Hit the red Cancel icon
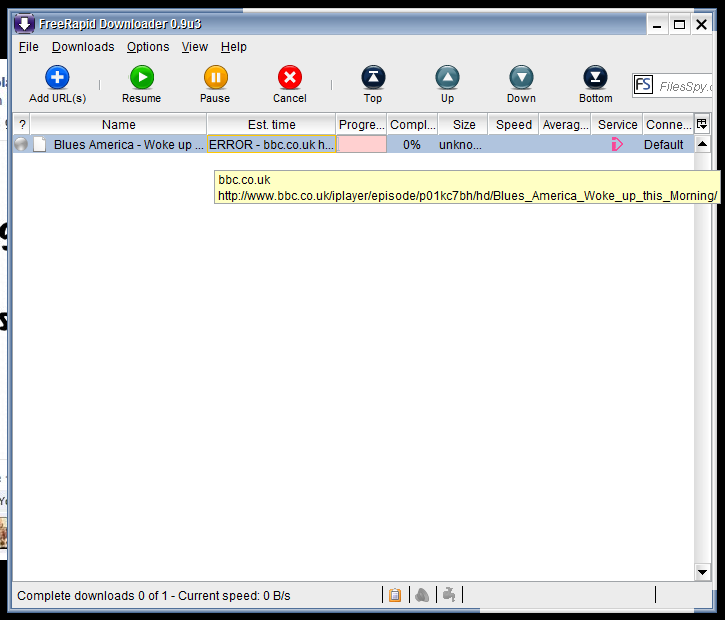The image size is (725, 620). (x=290, y=78)
